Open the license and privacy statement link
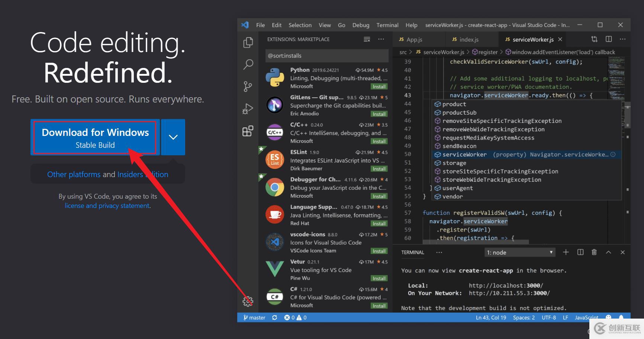The height and width of the screenshot is (339, 644). pyautogui.click(x=107, y=206)
